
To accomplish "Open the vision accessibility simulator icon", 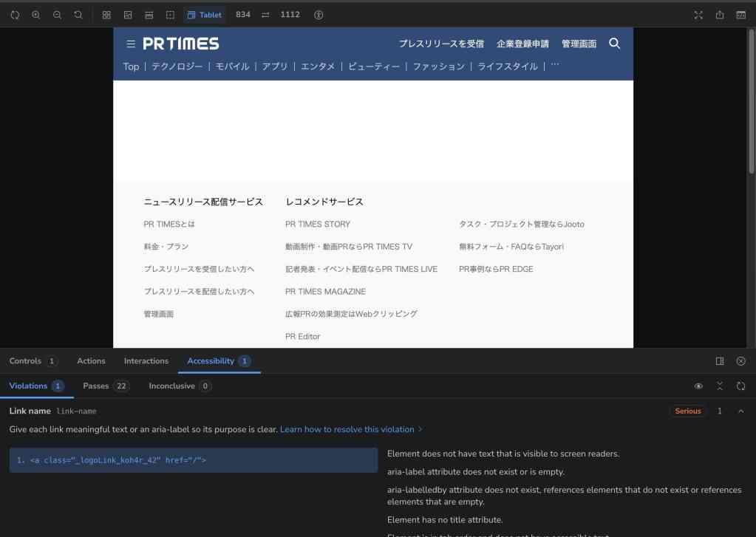I will coord(319,15).
